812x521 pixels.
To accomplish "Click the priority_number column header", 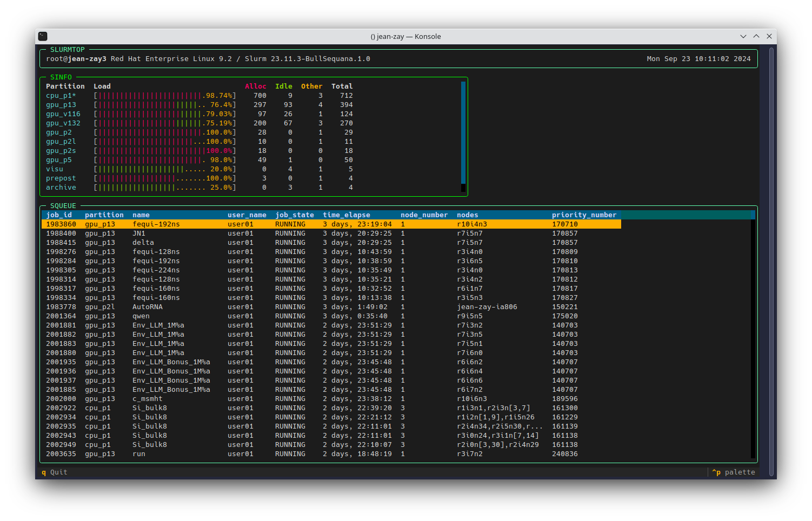I will pyautogui.click(x=584, y=215).
